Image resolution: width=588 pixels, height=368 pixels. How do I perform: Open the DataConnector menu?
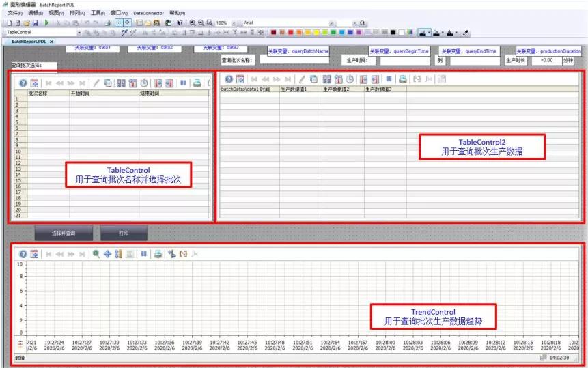pos(148,13)
